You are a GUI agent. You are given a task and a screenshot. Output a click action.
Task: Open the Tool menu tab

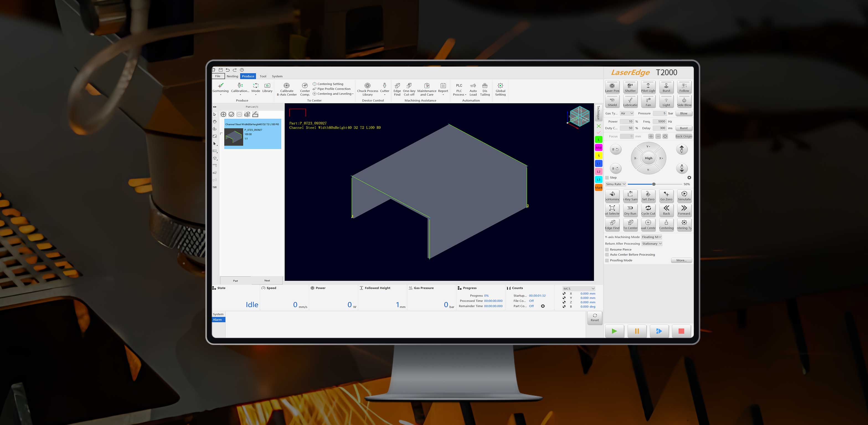point(263,76)
